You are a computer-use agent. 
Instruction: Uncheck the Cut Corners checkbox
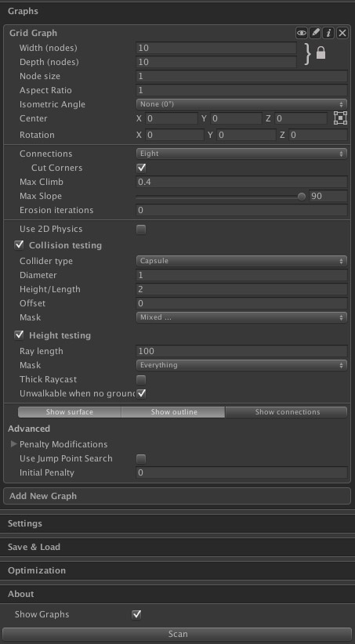coord(141,168)
